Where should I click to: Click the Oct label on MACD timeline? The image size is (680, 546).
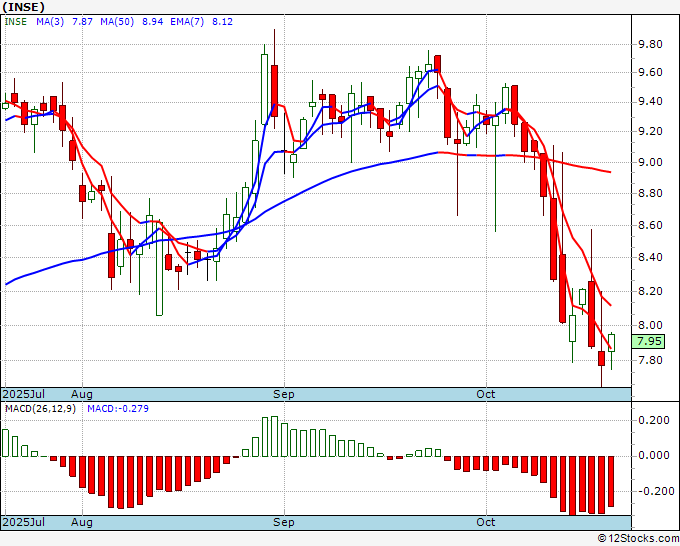tap(486, 522)
